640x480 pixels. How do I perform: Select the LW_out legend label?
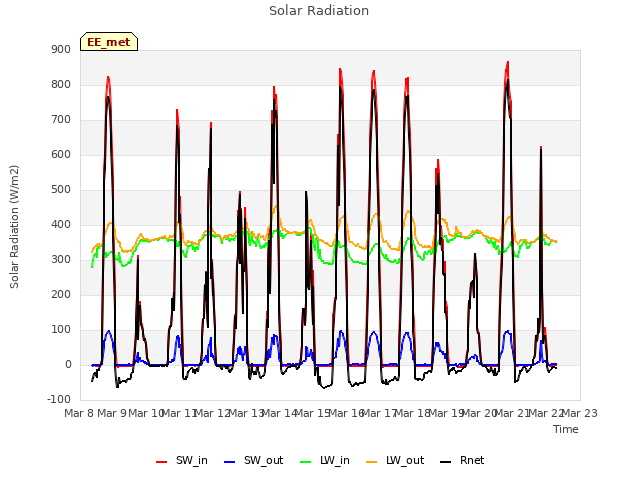[x=405, y=460]
